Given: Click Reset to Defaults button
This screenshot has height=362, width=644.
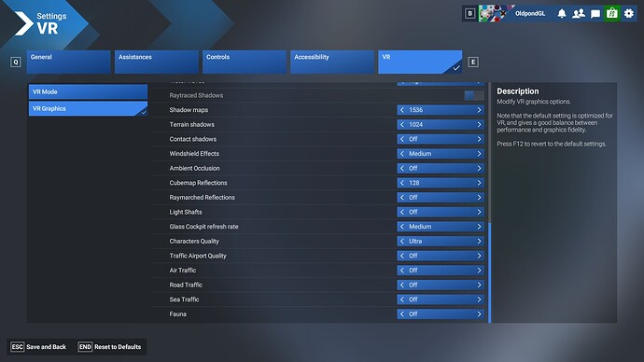Looking at the screenshot, I should tap(110, 347).
